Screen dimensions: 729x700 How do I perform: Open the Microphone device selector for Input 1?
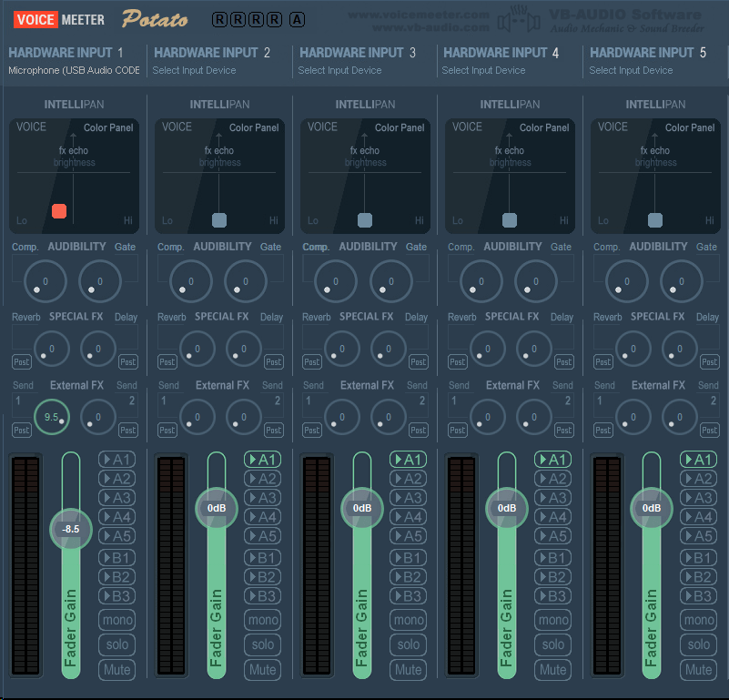tap(74, 70)
